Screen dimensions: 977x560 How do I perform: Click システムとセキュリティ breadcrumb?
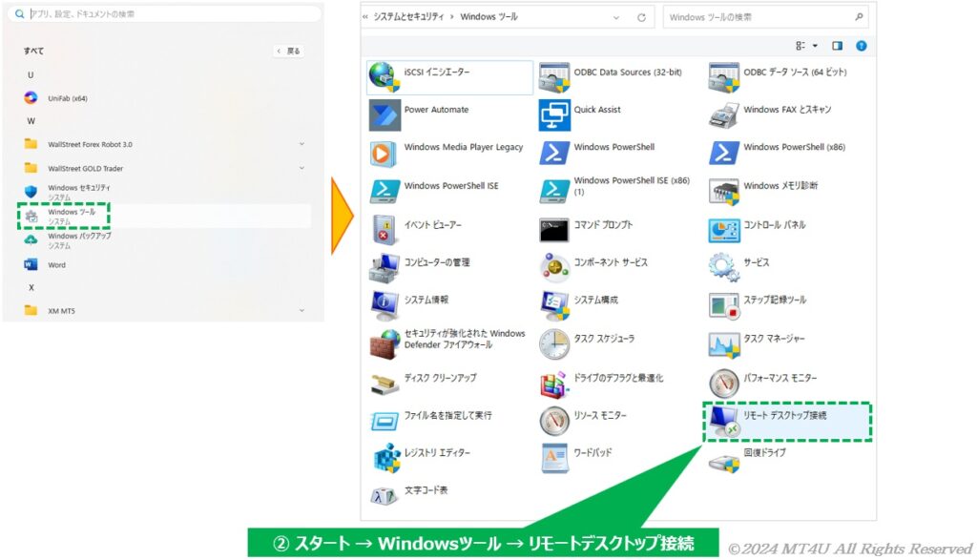[408, 17]
